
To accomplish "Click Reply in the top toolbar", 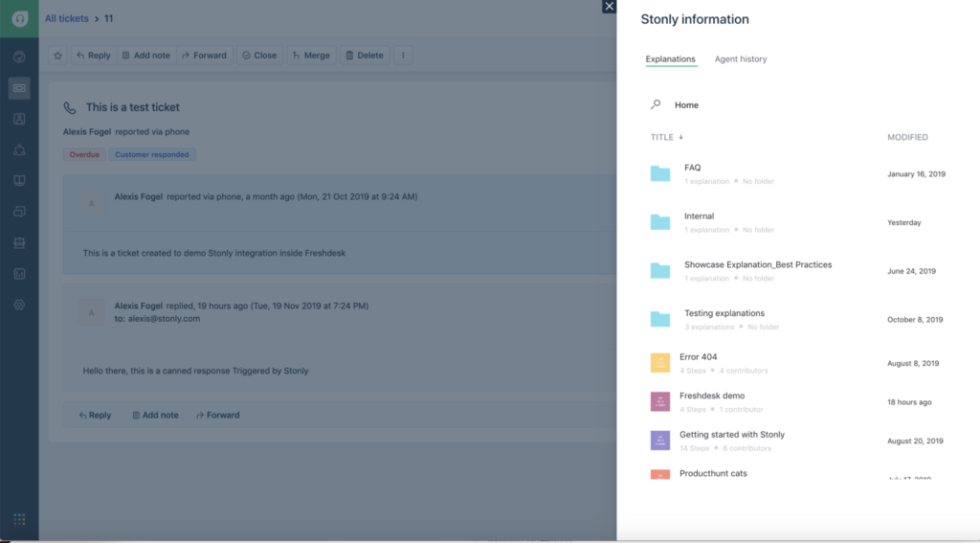I will click(x=94, y=55).
